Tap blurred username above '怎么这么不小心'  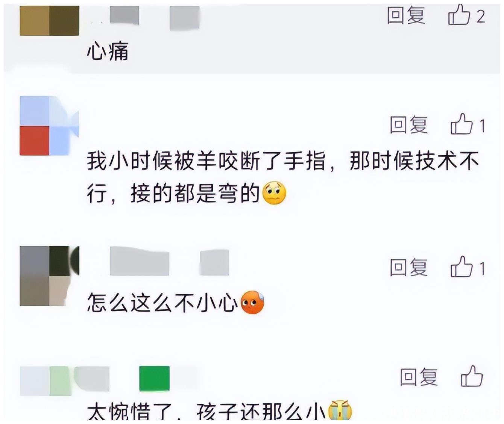tap(169, 261)
